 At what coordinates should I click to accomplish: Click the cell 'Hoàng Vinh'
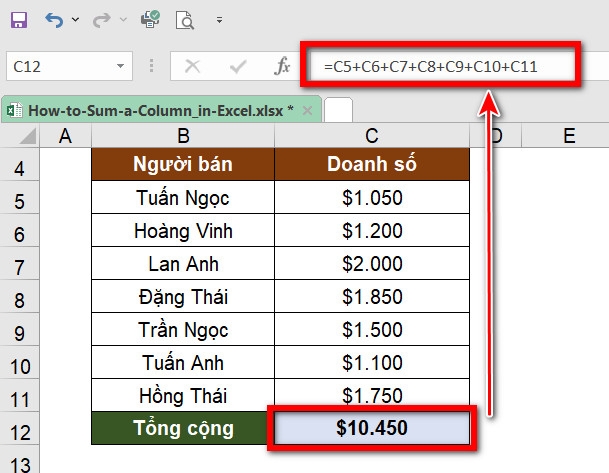tap(183, 230)
